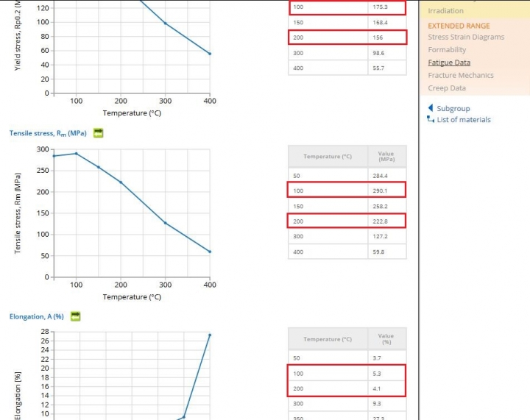Click elongation value 9.3
This screenshot has height=420, width=530.
377,404
